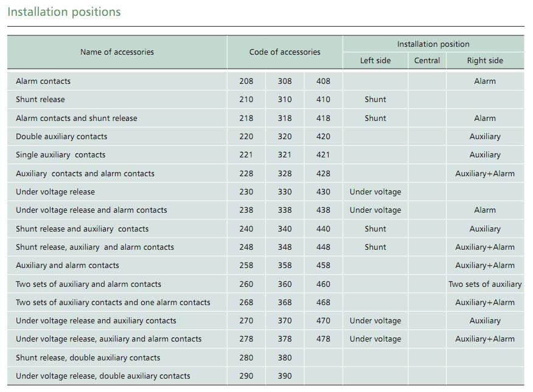Viewport: 533px width, 392px height.
Task: Select the 'Name of accessories' column header
Action: click(x=117, y=52)
